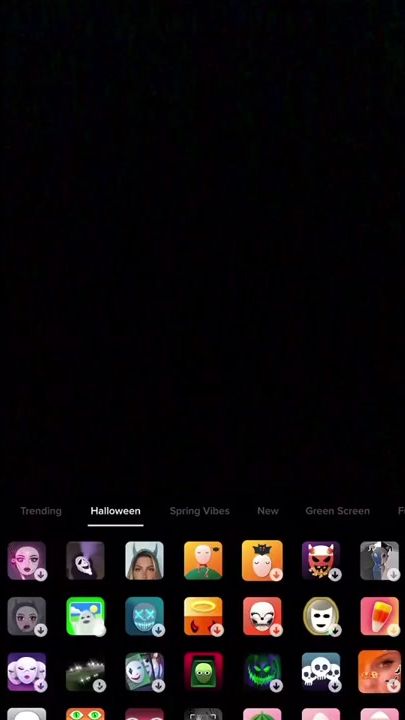
Task: Apply the red devil mask effect
Action: pyautogui.click(x=321, y=561)
